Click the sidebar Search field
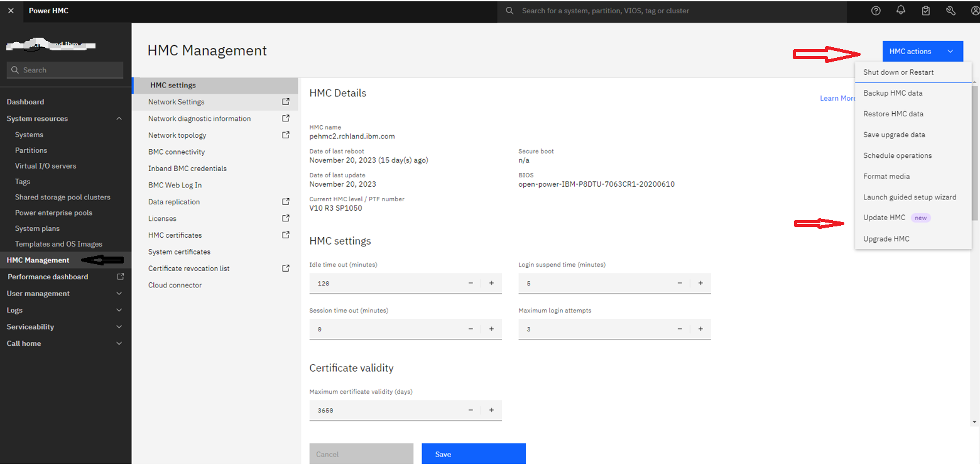This screenshot has height=466, width=980. point(65,70)
